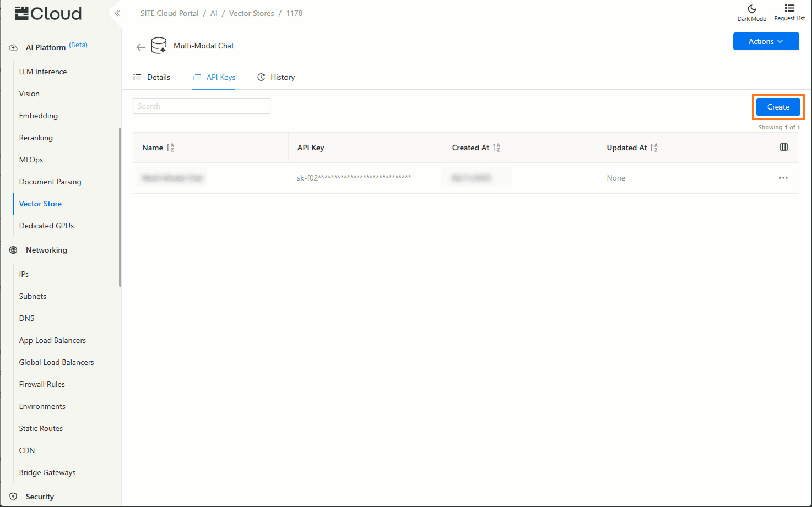Expand the Actions dropdown button
The height and width of the screenshot is (507, 812).
(766, 41)
